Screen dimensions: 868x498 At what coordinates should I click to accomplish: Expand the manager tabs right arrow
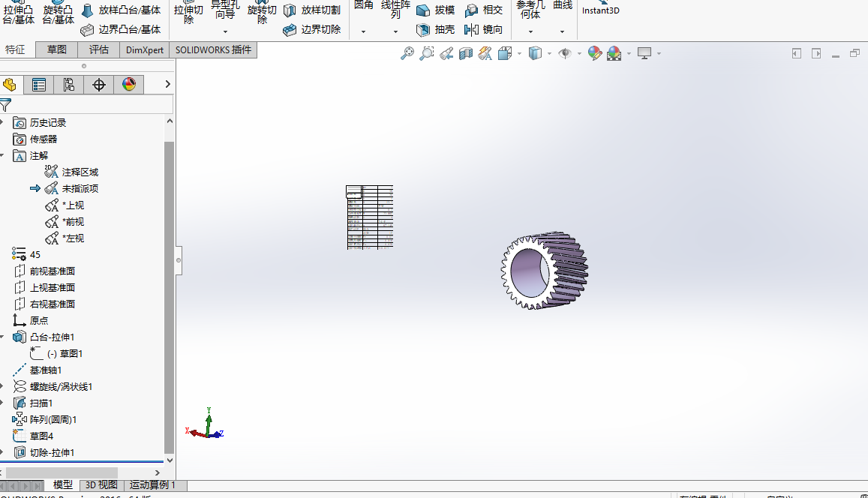tap(168, 84)
